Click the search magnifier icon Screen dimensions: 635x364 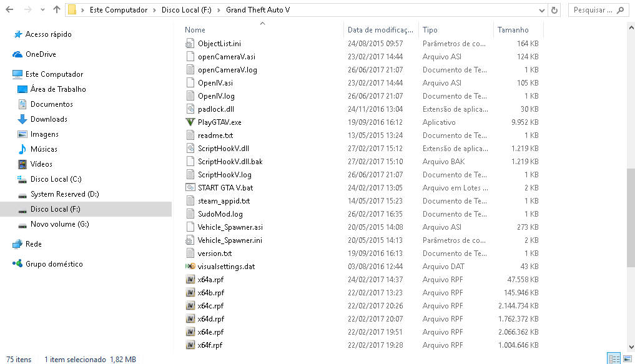coord(621,10)
